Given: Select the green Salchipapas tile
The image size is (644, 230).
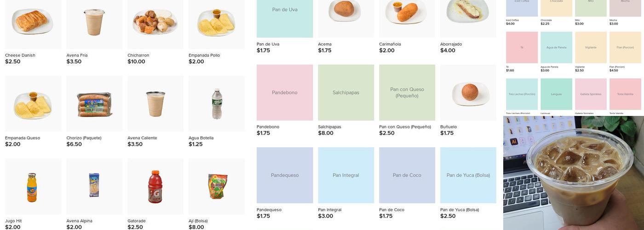Looking at the screenshot, I should coord(346,92).
